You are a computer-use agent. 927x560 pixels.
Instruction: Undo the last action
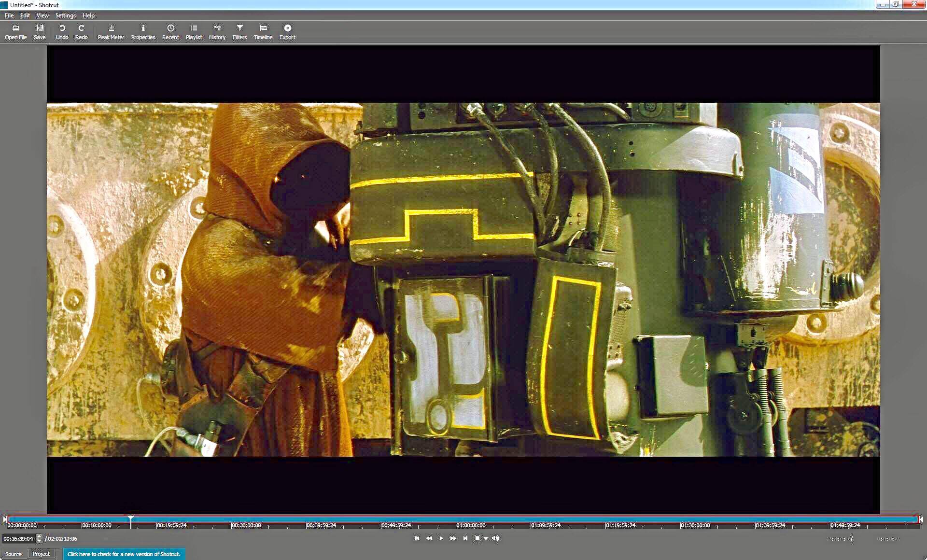pyautogui.click(x=62, y=32)
